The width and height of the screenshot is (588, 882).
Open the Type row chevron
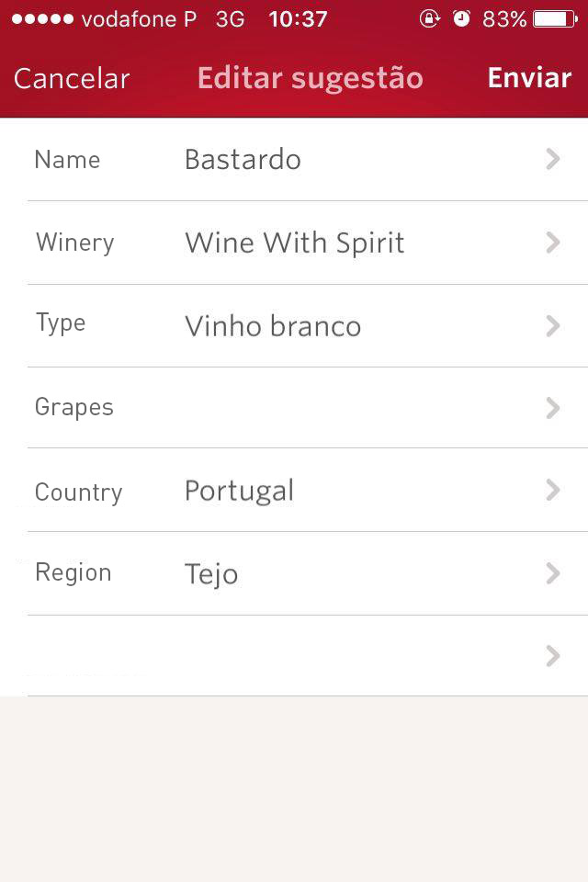tap(553, 325)
